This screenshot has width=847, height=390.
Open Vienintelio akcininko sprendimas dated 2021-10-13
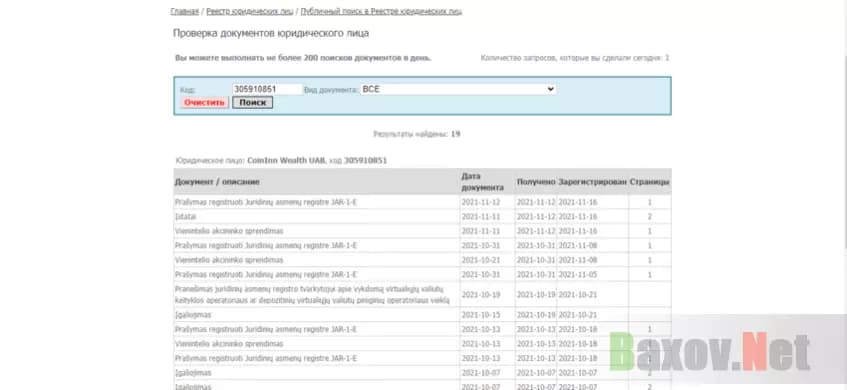click(x=229, y=344)
